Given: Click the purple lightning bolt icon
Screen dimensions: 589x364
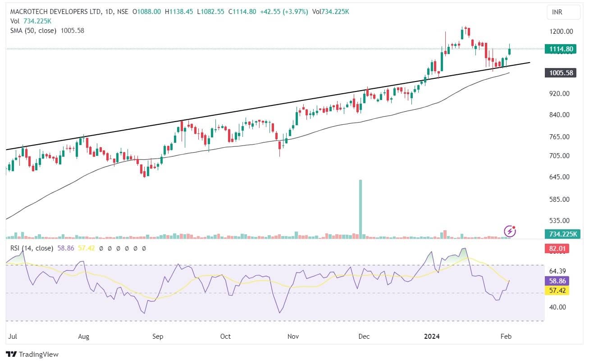Looking at the screenshot, I should 510,231.
